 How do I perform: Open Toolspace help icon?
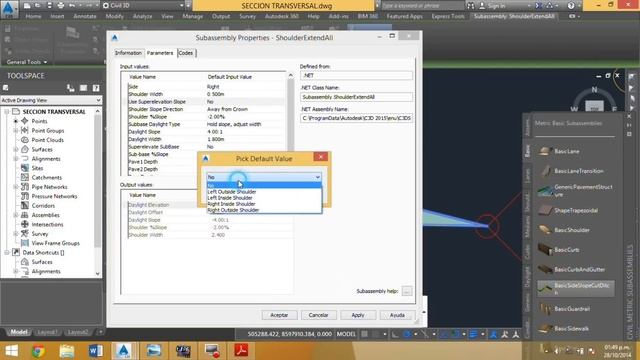(x=96, y=88)
